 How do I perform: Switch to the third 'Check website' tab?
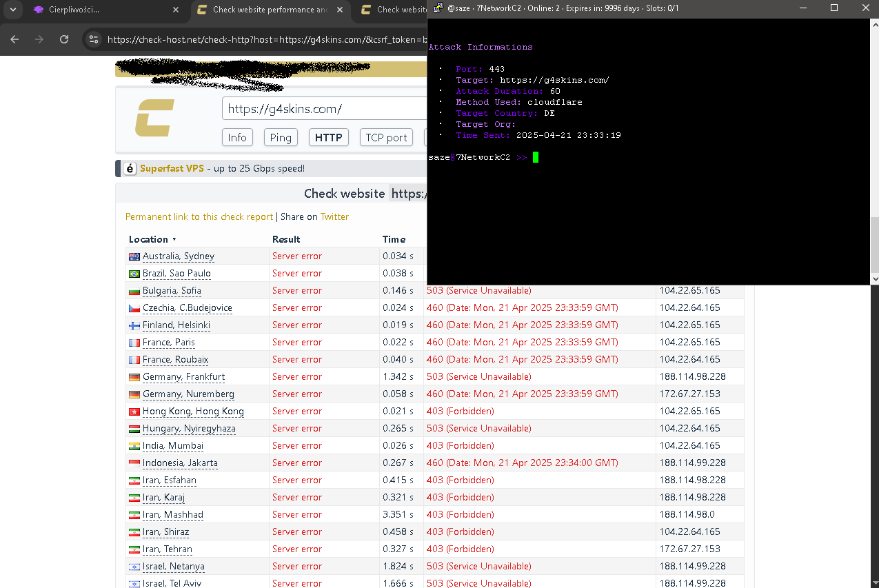coord(393,10)
